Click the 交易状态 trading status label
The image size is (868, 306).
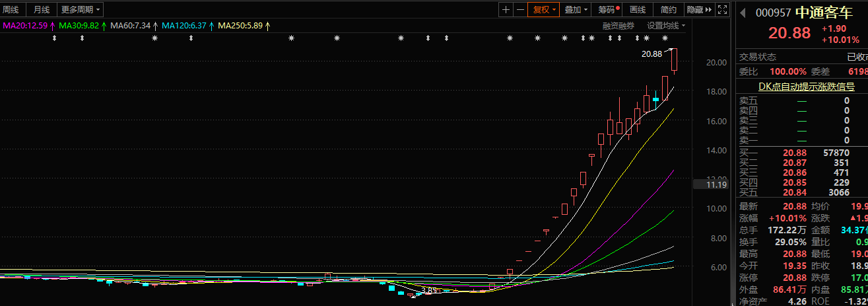758,57
